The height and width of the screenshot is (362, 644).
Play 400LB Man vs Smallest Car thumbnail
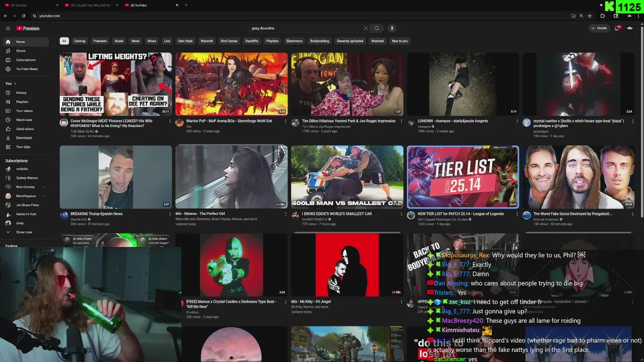coord(347,177)
